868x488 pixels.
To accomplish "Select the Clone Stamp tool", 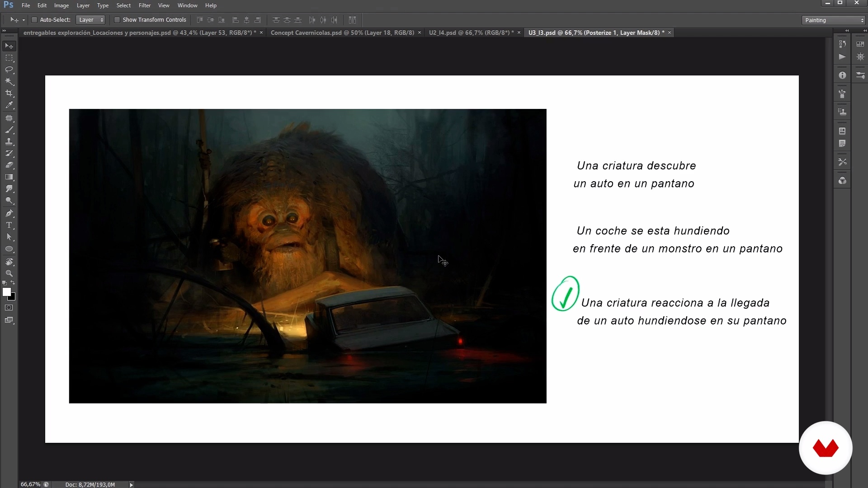I will click(x=9, y=141).
